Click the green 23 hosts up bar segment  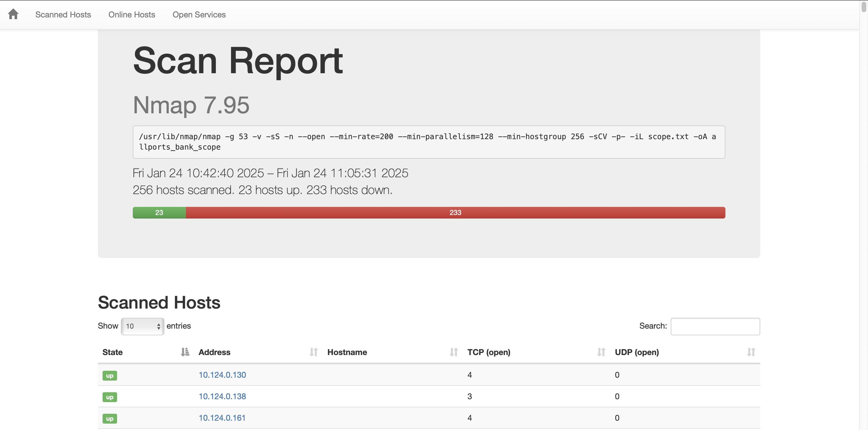click(x=159, y=213)
